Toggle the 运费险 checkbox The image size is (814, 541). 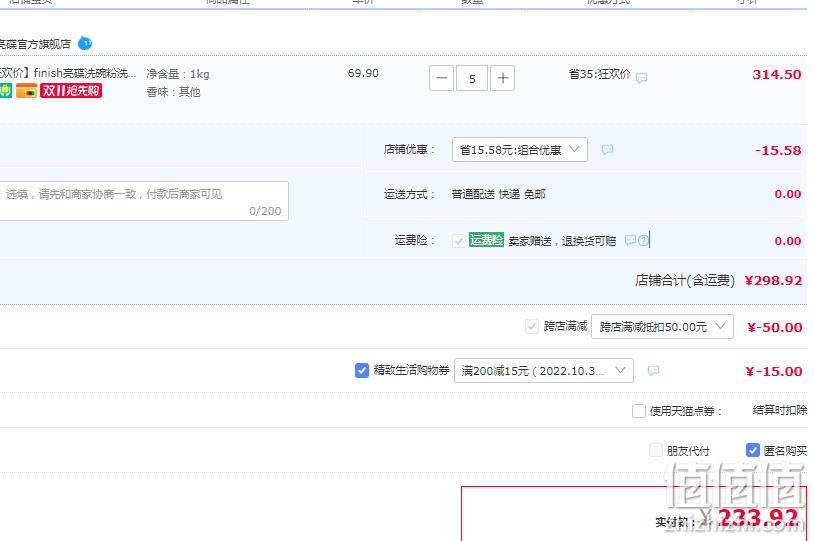point(458,240)
